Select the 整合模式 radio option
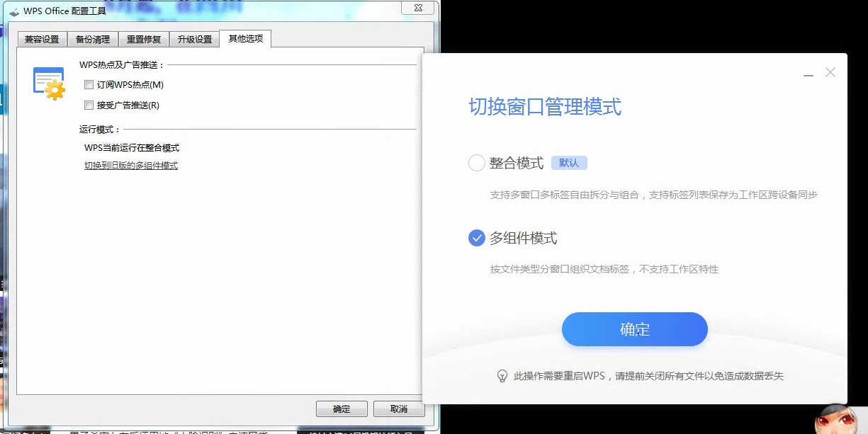 pos(477,164)
